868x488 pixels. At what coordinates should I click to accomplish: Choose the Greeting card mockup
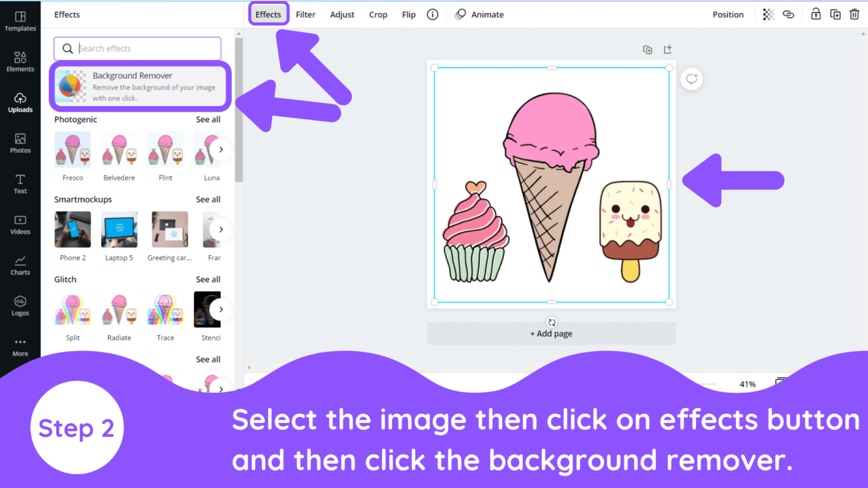click(x=169, y=230)
